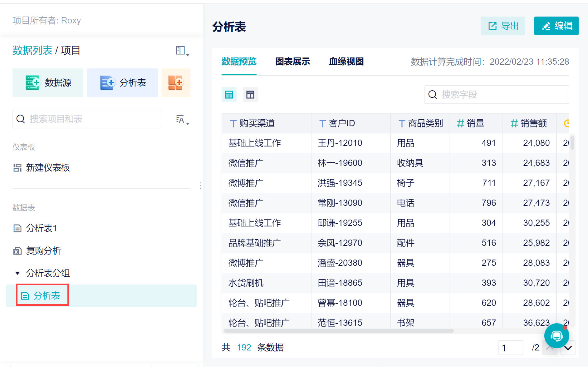Switch to the 图表展示 tab
588x367 pixels.
[292, 62]
